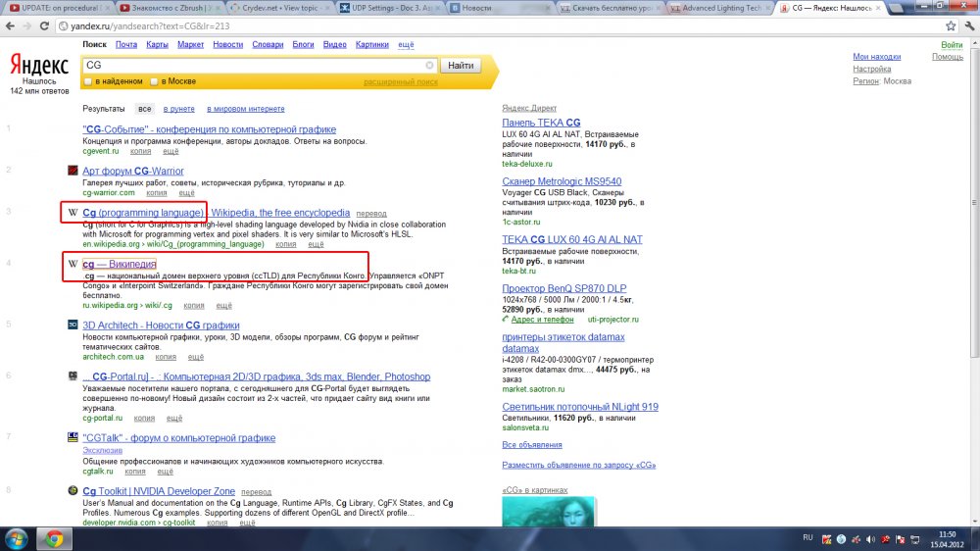Viewport: 980px width, 551px height.
Task: Click the CG-Warrior red favicon
Action: [73, 172]
